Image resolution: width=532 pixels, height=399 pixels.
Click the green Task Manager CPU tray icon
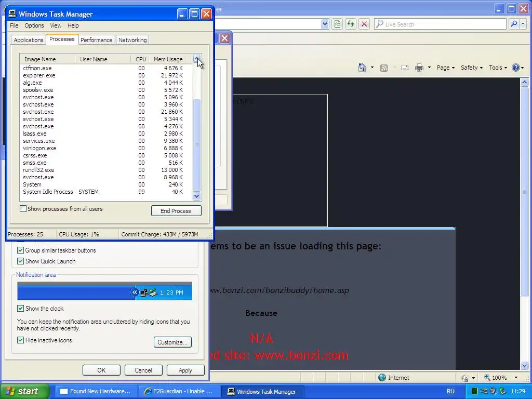point(475,391)
